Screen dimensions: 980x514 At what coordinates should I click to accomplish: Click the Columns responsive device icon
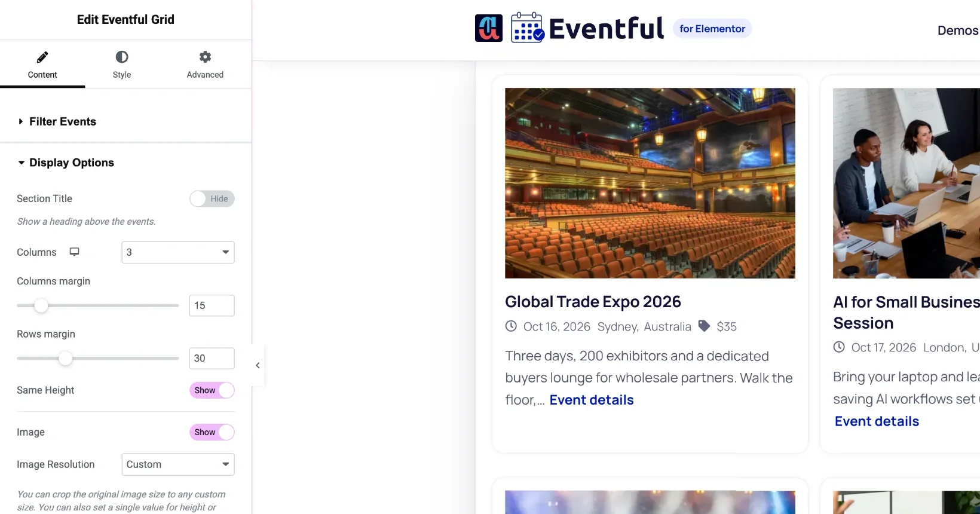pos(75,252)
